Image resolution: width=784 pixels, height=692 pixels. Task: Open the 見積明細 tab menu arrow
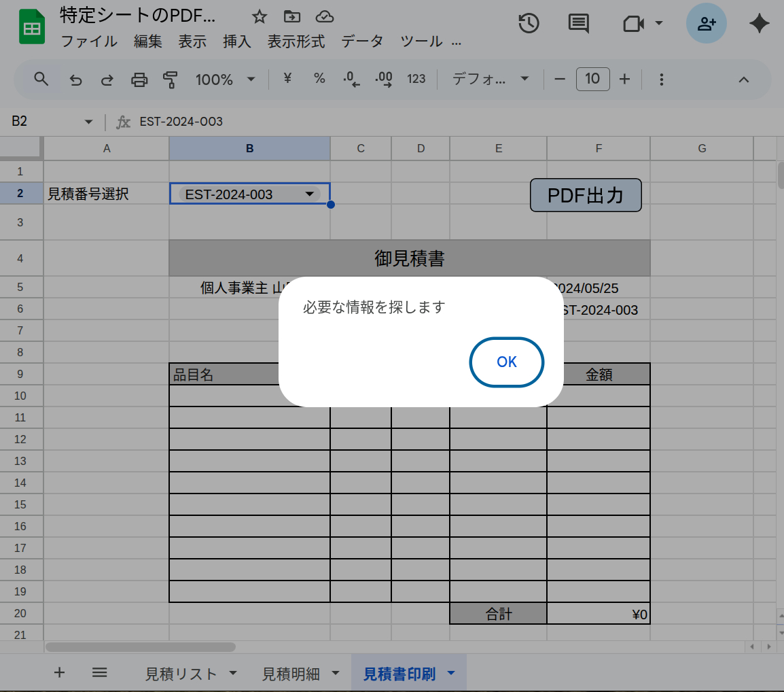coord(336,674)
